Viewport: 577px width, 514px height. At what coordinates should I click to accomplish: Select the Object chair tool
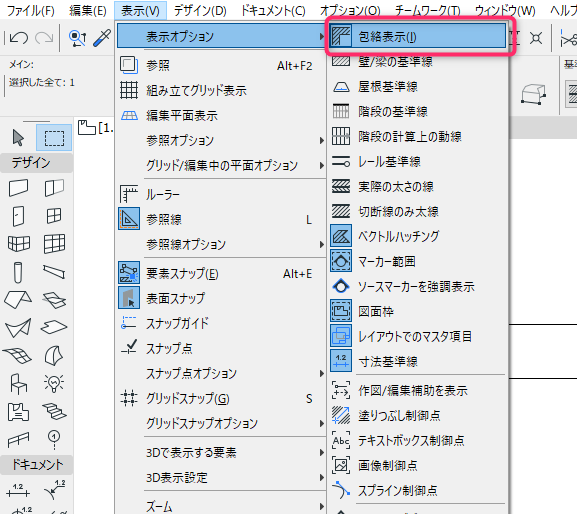pos(18,383)
